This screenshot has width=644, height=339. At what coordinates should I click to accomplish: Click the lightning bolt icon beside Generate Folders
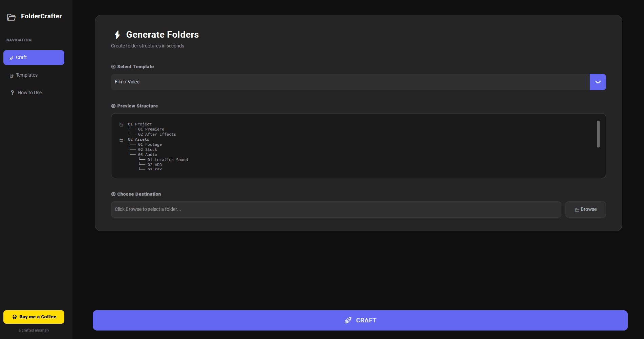[x=117, y=35]
